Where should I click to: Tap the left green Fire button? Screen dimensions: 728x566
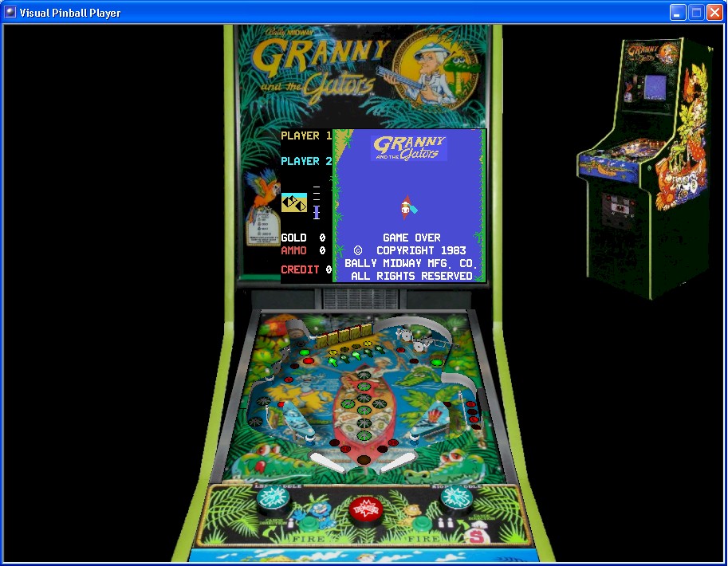[x=309, y=524]
